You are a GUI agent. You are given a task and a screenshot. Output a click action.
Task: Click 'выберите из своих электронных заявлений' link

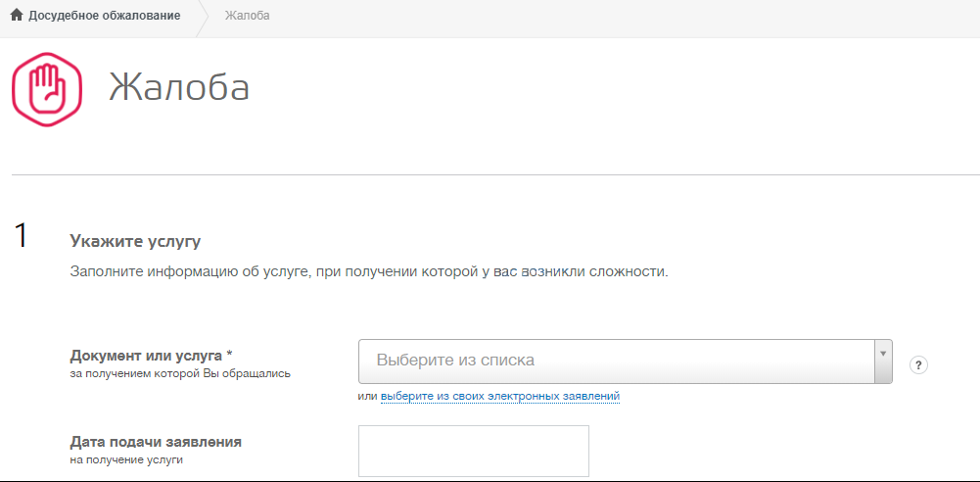(x=499, y=396)
